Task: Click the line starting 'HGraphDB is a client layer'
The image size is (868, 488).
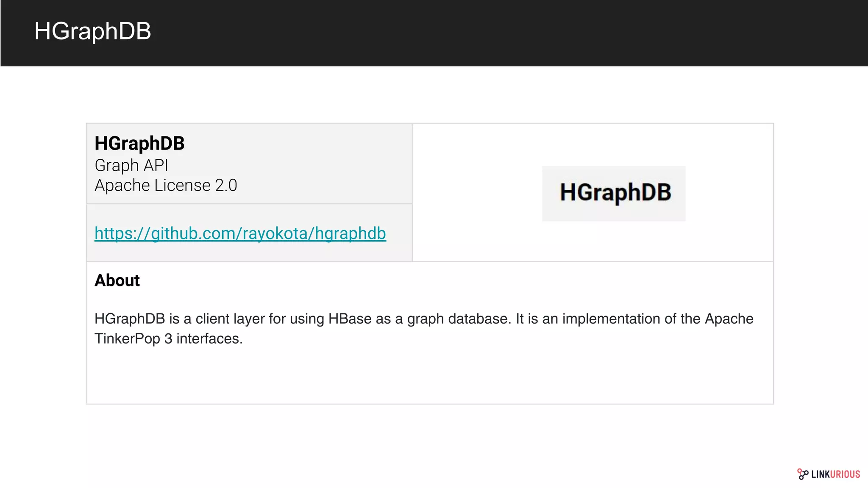Action: [424, 319]
